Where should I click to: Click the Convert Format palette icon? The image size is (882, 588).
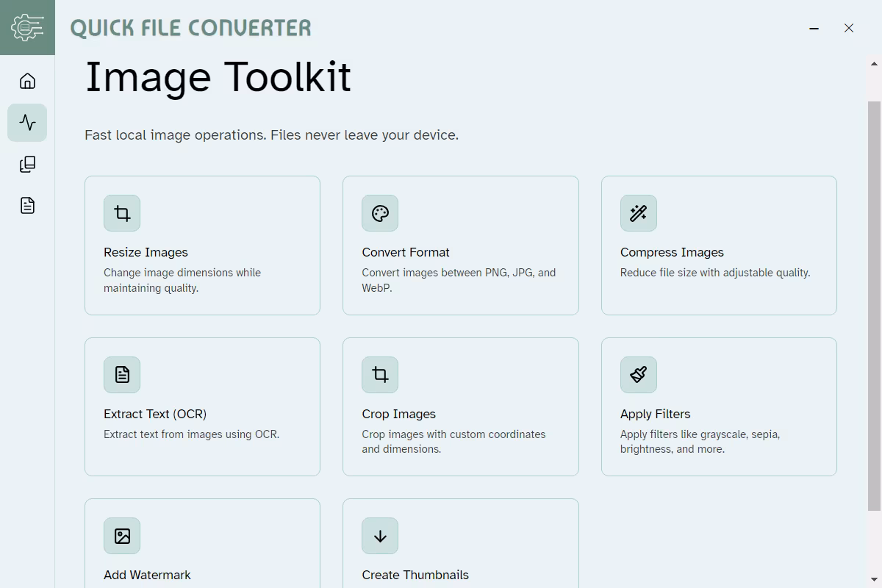pyautogui.click(x=379, y=213)
